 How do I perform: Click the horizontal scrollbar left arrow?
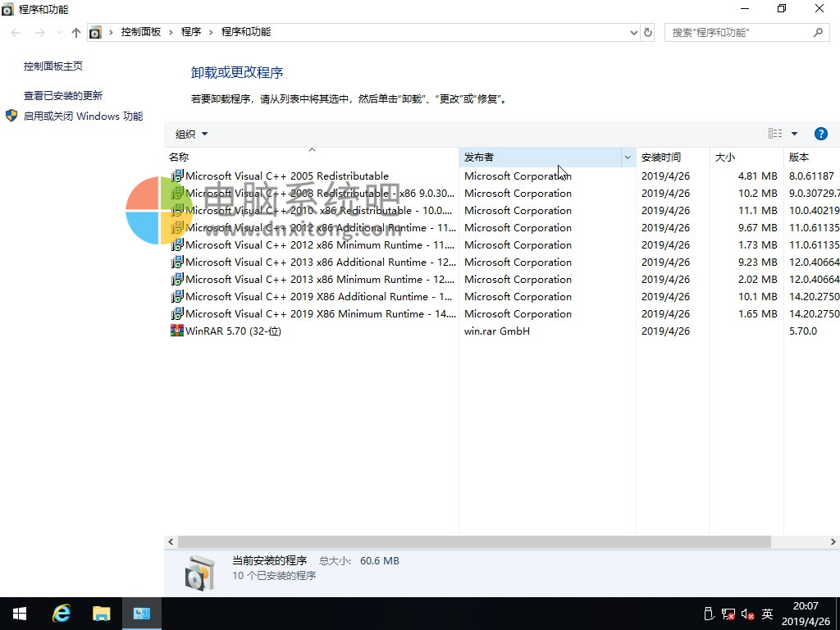click(171, 541)
